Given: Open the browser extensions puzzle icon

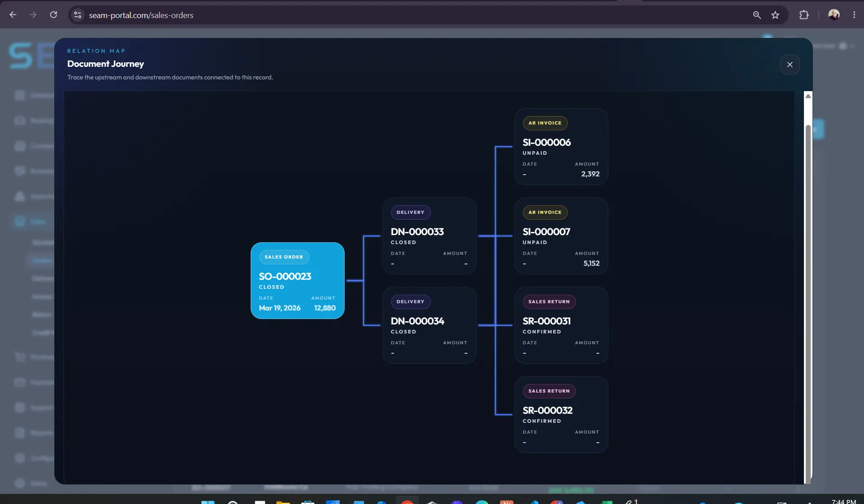Looking at the screenshot, I should [x=804, y=15].
